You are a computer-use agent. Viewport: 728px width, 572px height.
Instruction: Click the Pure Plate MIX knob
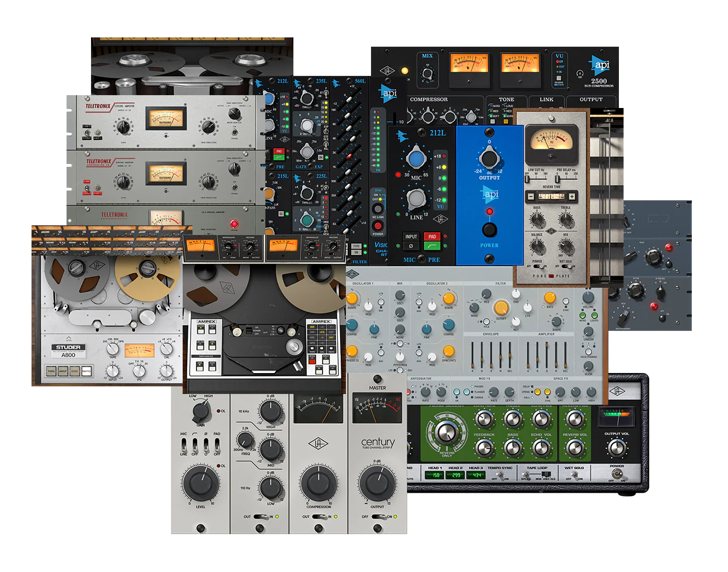pos(566,246)
